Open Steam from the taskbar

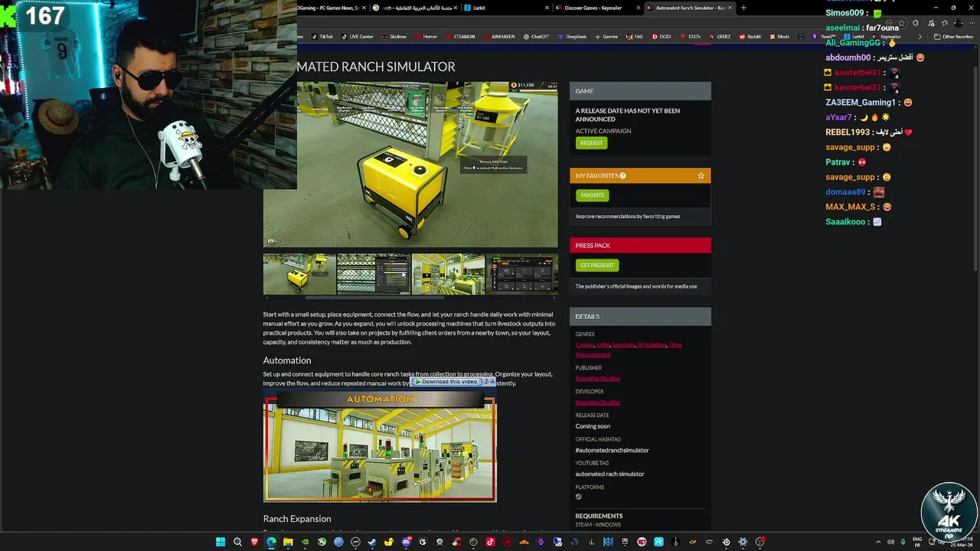coord(372,542)
